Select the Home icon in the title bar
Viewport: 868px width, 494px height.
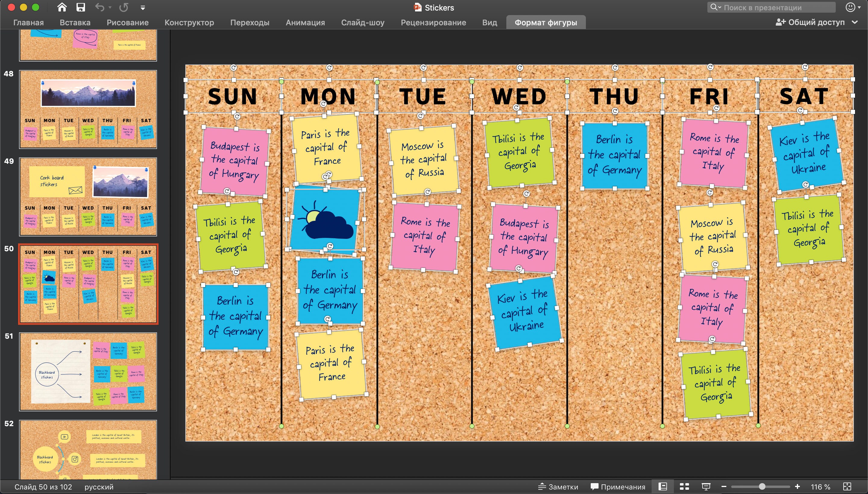[x=62, y=7]
